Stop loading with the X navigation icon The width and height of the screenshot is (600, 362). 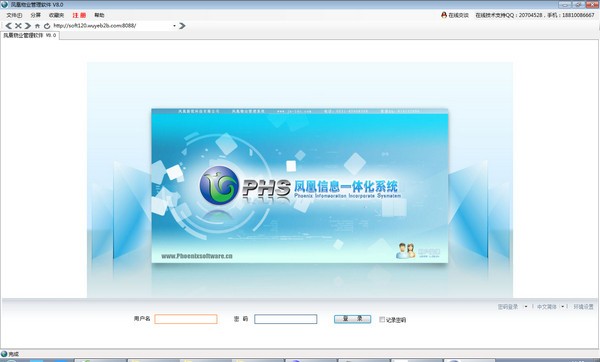coord(18,26)
